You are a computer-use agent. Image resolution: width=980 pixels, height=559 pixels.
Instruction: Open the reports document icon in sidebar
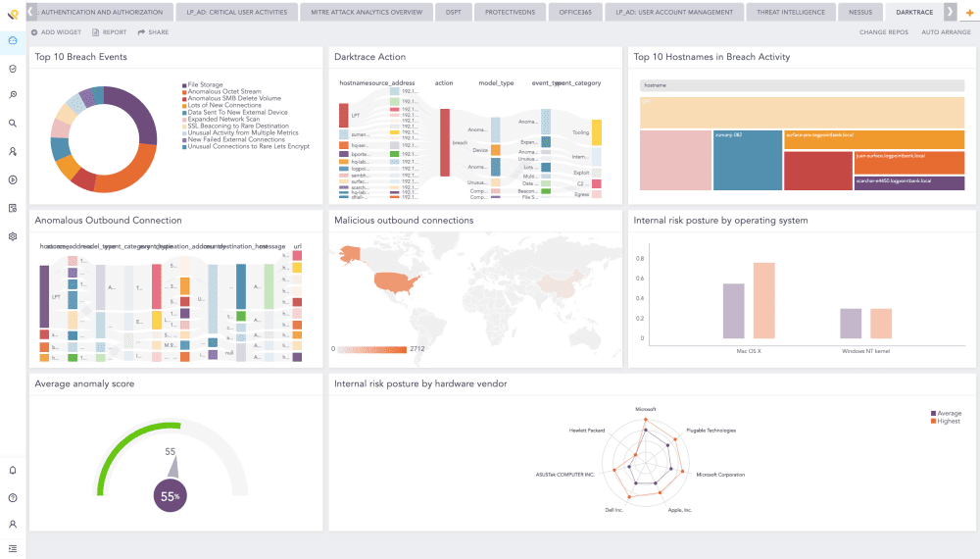click(x=13, y=208)
